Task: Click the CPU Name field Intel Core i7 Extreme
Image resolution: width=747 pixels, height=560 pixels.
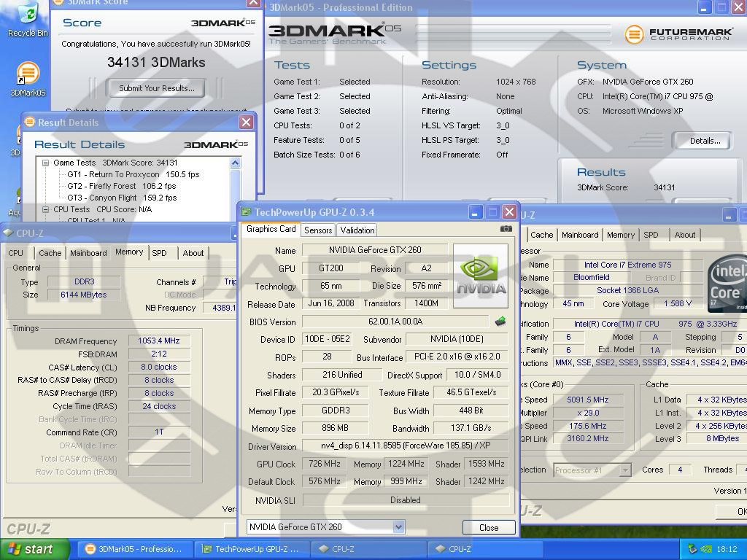Action: click(627, 265)
